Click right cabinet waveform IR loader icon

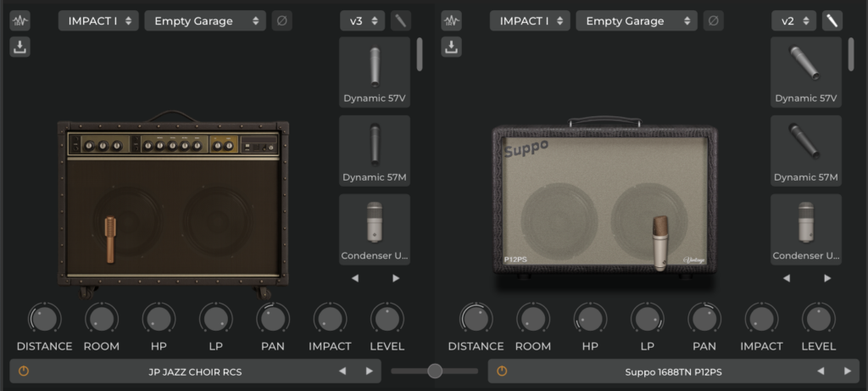point(451,21)
